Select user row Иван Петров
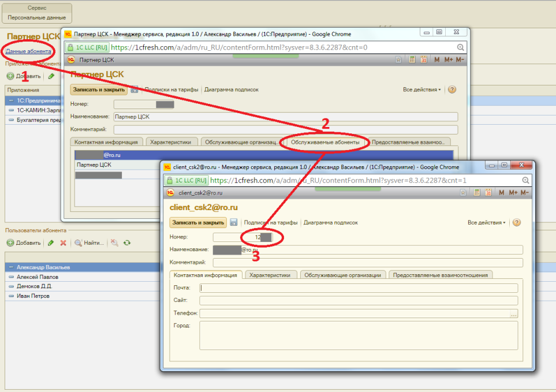This screenshot has height=392, width=556. click(82, 296)
